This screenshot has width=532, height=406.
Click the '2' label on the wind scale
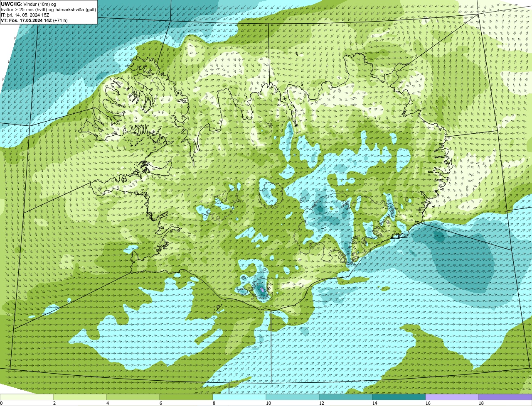(x=54, y=403)
